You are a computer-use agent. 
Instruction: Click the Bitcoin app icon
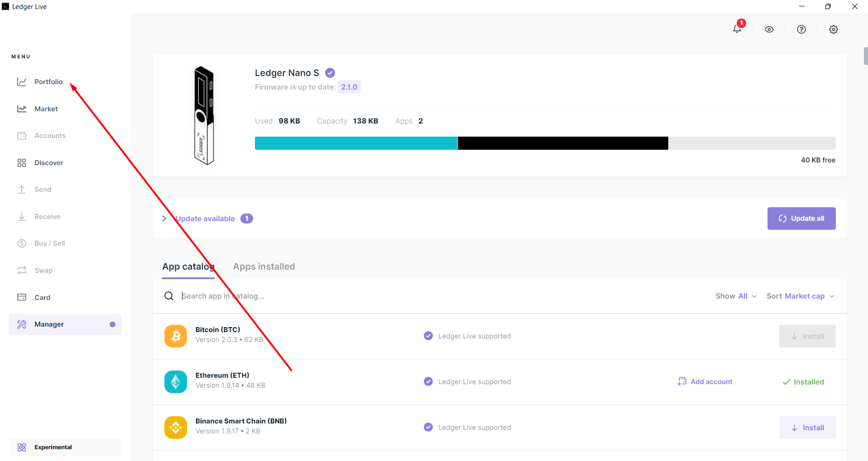(x=176, y=336)
